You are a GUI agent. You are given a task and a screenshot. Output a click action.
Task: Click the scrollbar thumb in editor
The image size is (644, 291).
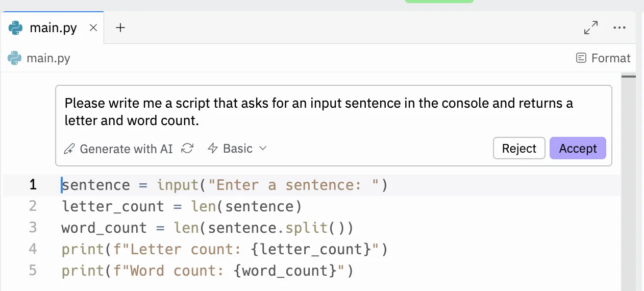(x=629, y=77)
